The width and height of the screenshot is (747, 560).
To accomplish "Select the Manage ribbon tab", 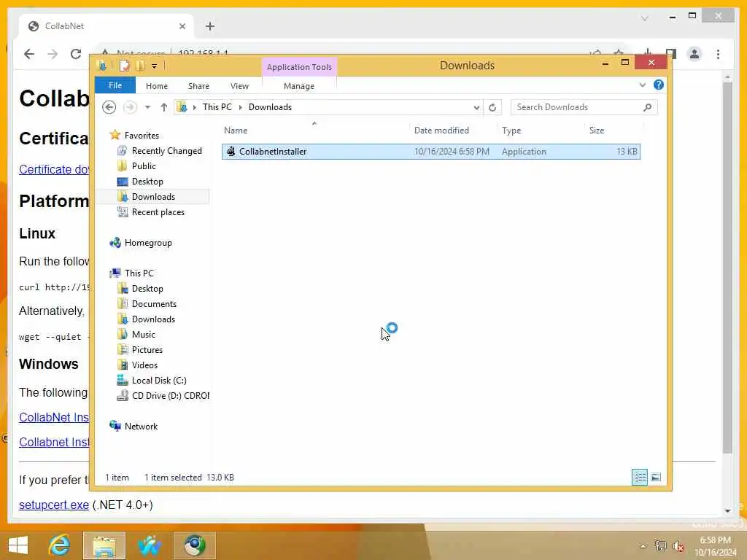I will coord(298,86).
